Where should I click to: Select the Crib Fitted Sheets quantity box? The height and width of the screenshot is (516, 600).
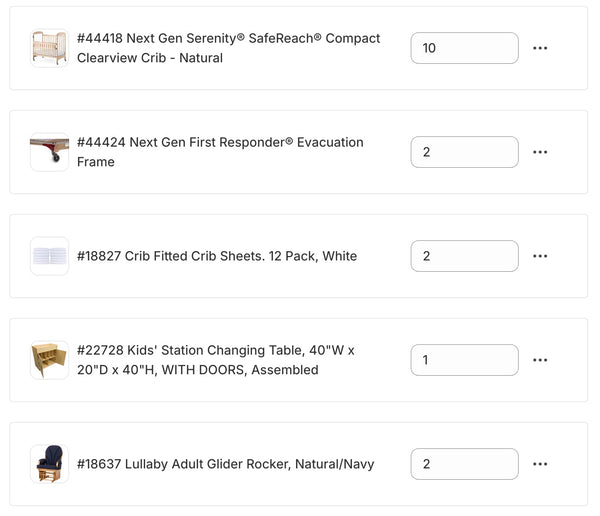point(464,256)
